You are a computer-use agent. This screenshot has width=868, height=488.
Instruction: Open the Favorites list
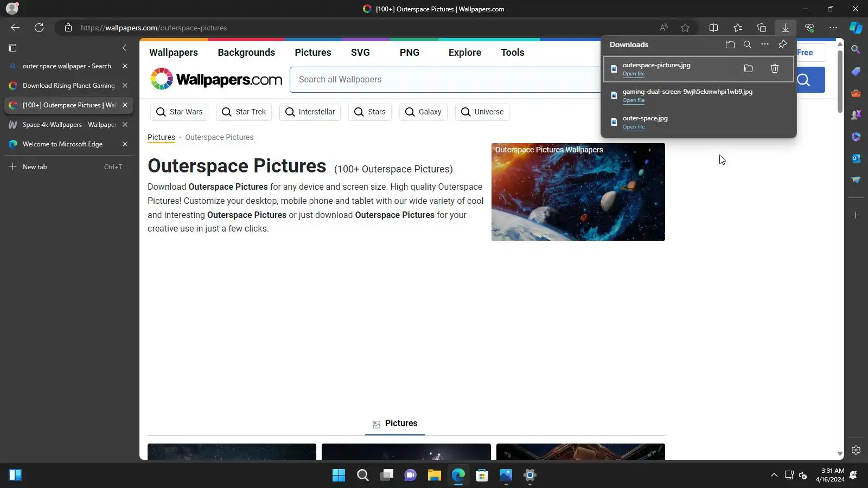[738, 28]
